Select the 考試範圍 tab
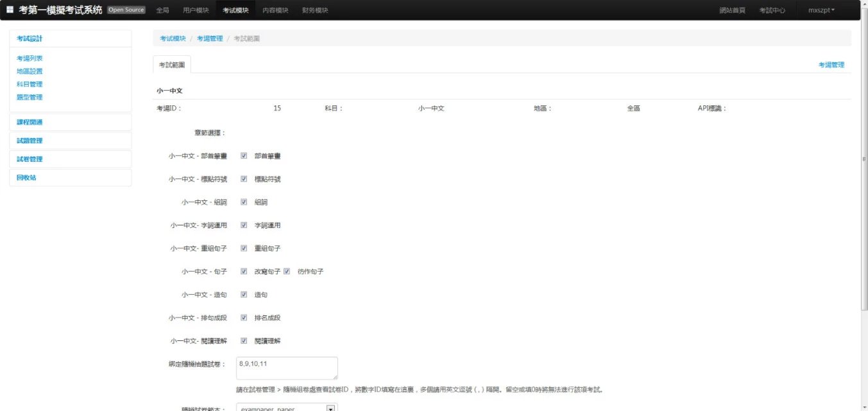The image size is (868, 411). click(172, 65)
